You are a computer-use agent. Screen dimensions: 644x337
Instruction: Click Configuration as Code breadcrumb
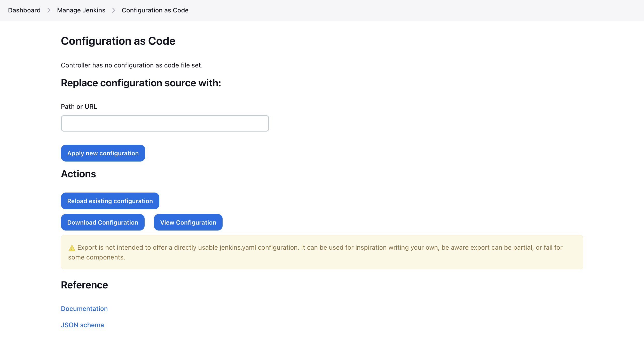tap(155, 10)
